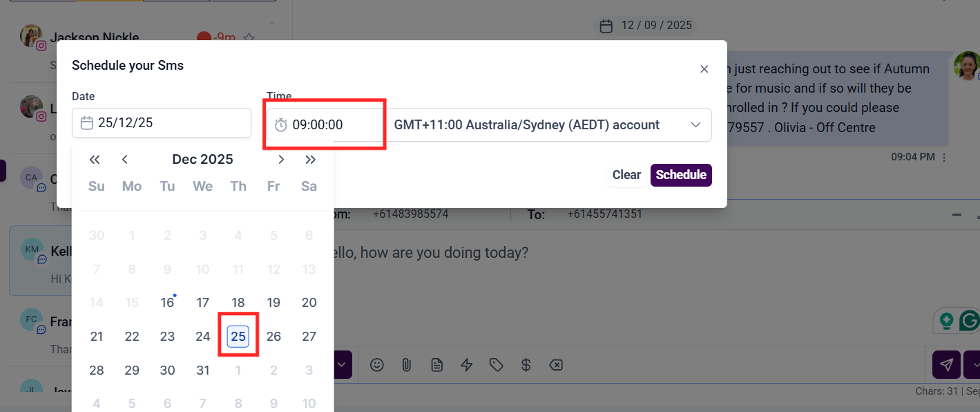The height and width of the screenshot is (412, 980).
Task: Select December 31 in the calendar
Action: point(202,370)
